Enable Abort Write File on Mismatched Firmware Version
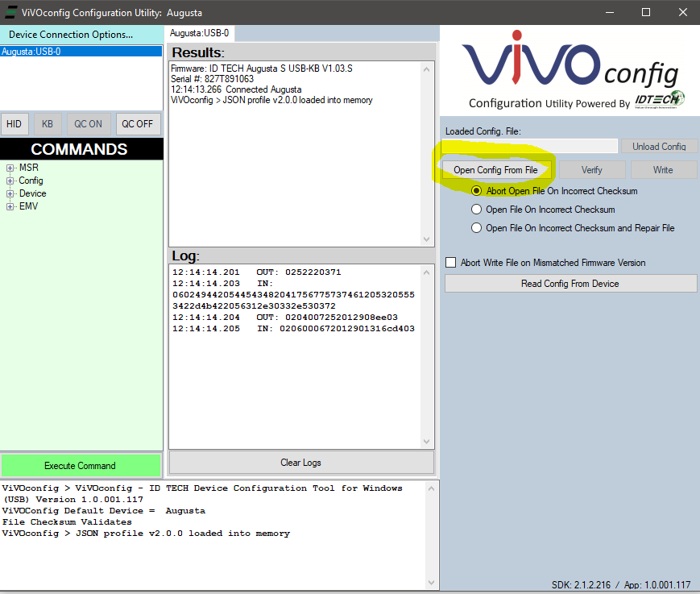Viewport: 700px width, 594px height. 451,263
